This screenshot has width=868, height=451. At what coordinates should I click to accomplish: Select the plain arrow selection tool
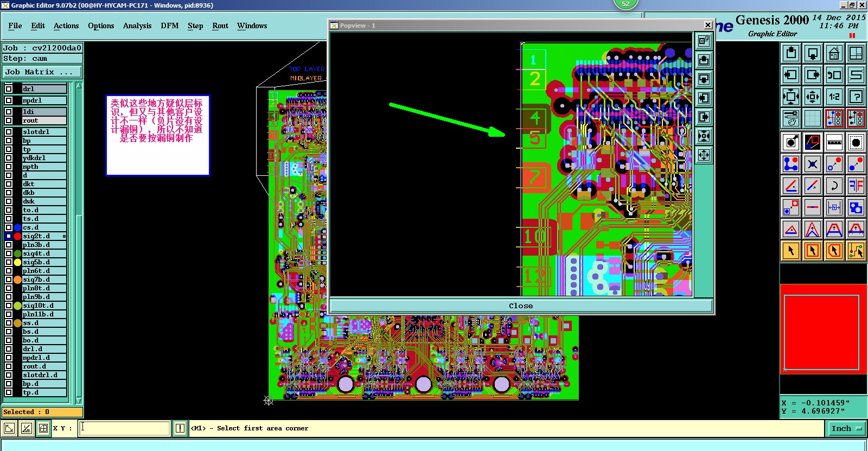click(791, 251)
